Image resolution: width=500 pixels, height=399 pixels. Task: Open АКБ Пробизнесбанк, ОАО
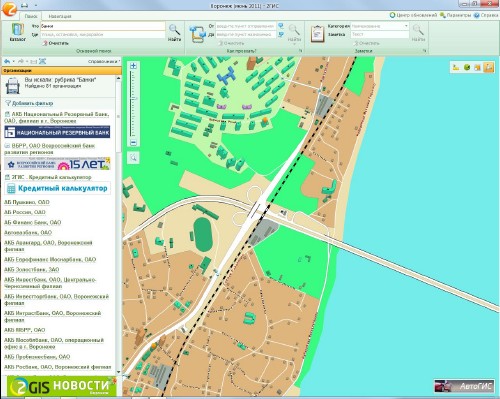37,357
